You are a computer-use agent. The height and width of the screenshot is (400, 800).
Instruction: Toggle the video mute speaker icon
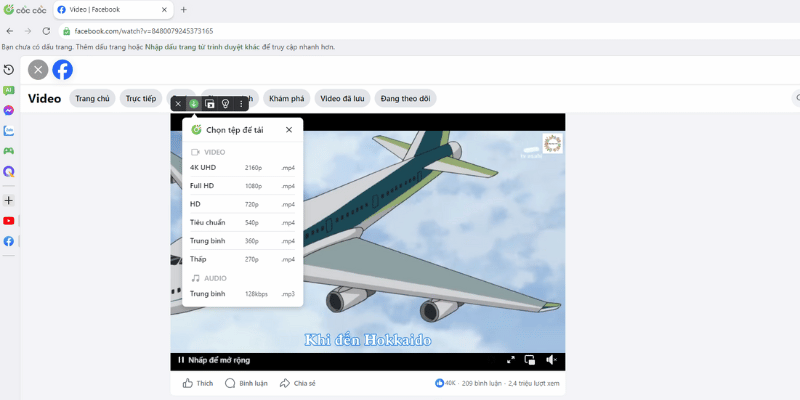[551, 360]
